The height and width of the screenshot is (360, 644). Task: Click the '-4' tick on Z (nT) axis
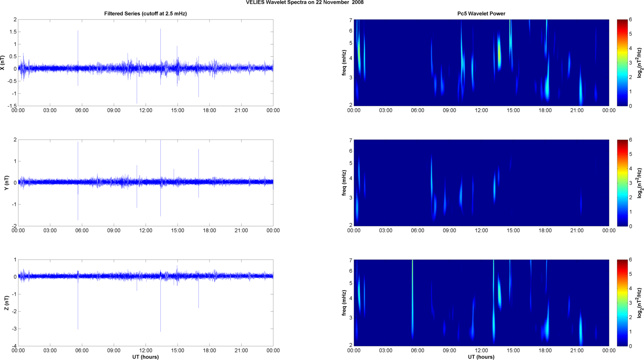pos(14,346)
